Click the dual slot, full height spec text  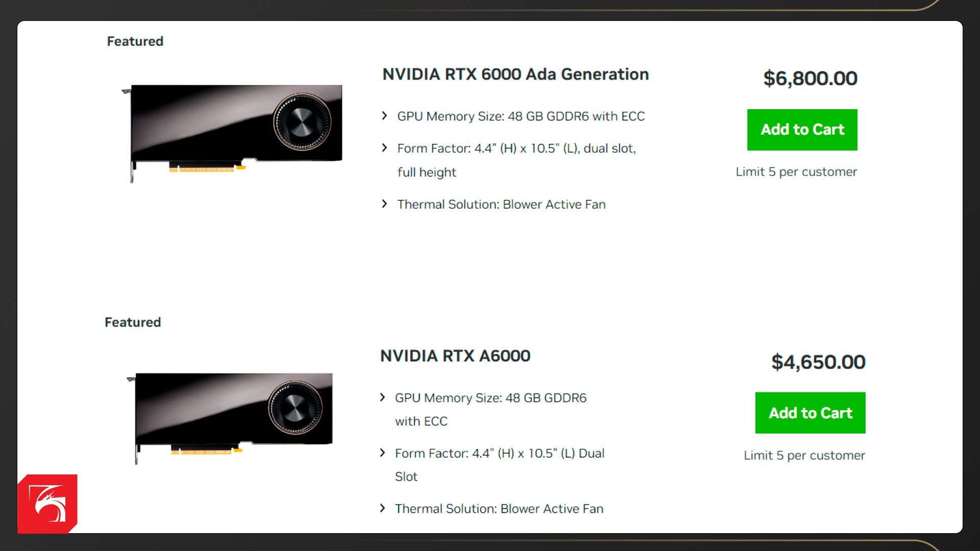click(x=517, y=160)
